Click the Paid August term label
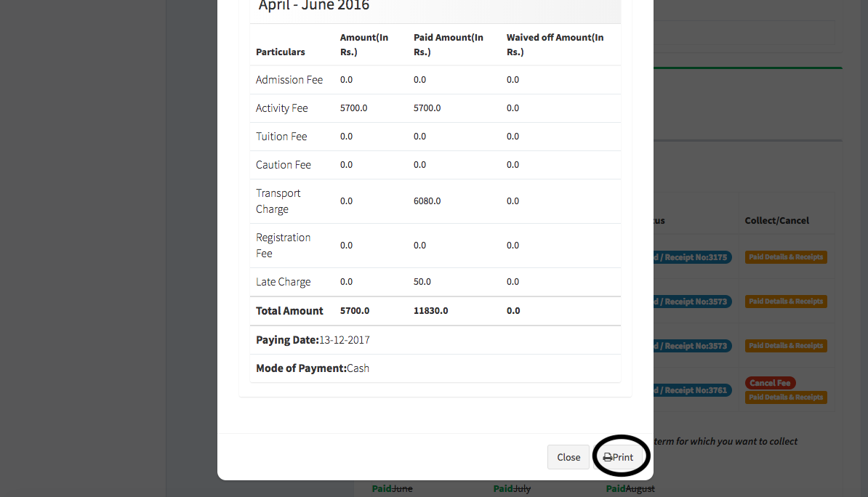This screenshot has width=868, height=497. [630, 489]
